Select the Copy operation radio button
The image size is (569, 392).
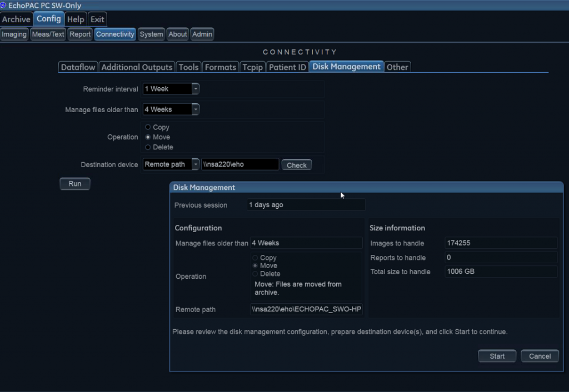(148, 127)
